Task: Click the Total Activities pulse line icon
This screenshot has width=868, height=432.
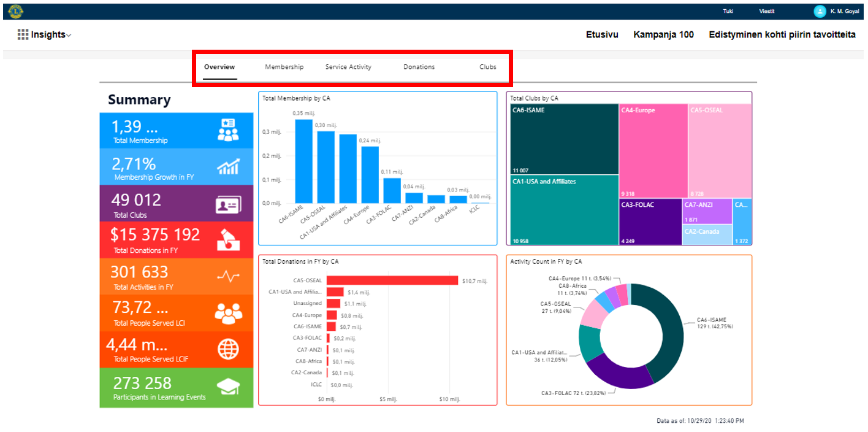Action: pyautogui.click(x=228, y=277)
